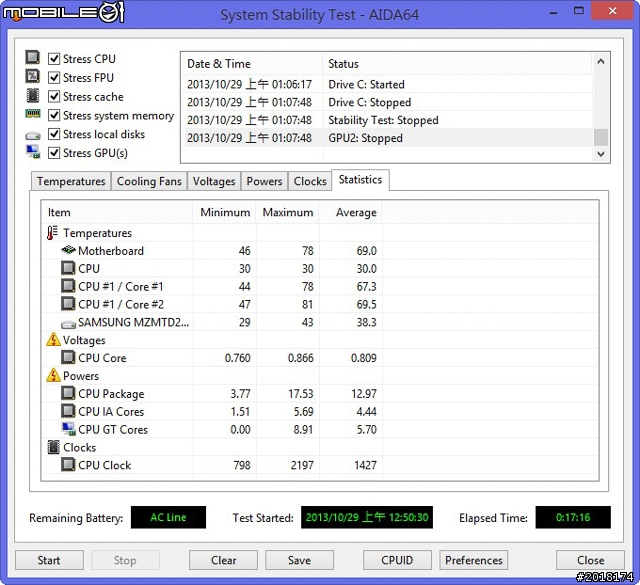Select the 'Drive C: Started' log entry

click(x=387, y=85)
